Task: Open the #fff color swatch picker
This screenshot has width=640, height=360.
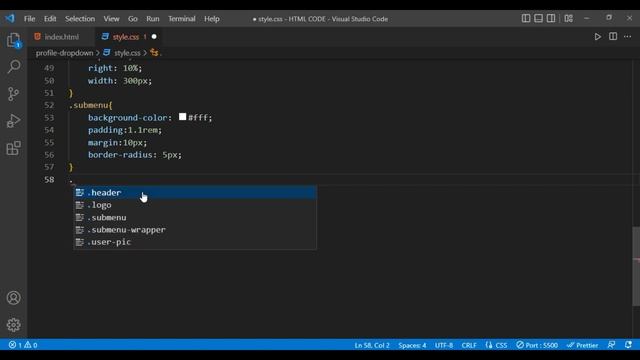Action: coord(182,117)
